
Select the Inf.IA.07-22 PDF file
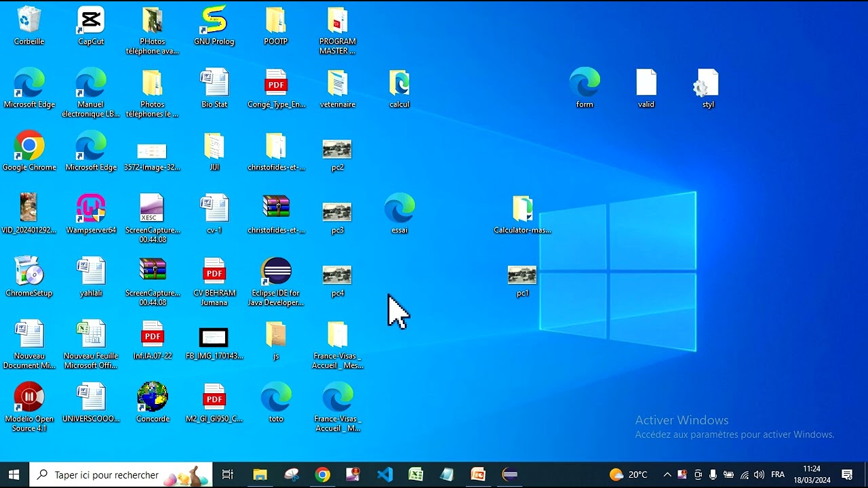pos(153,340)
